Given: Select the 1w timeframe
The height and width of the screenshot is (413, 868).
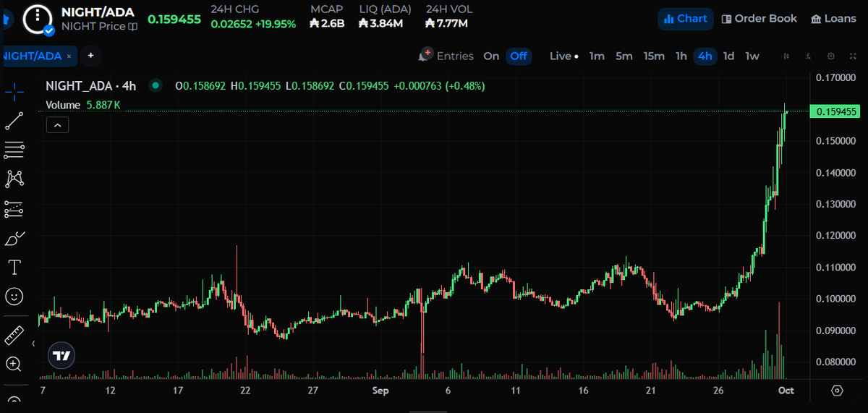Looking at the screenshot, I should pos(752,56).
